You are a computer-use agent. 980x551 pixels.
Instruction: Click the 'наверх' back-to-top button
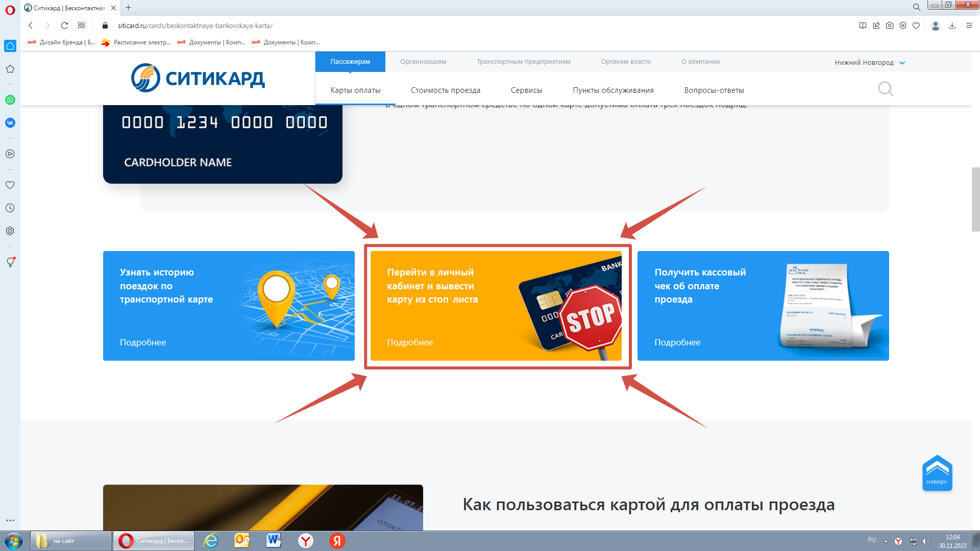coord(937,473)
